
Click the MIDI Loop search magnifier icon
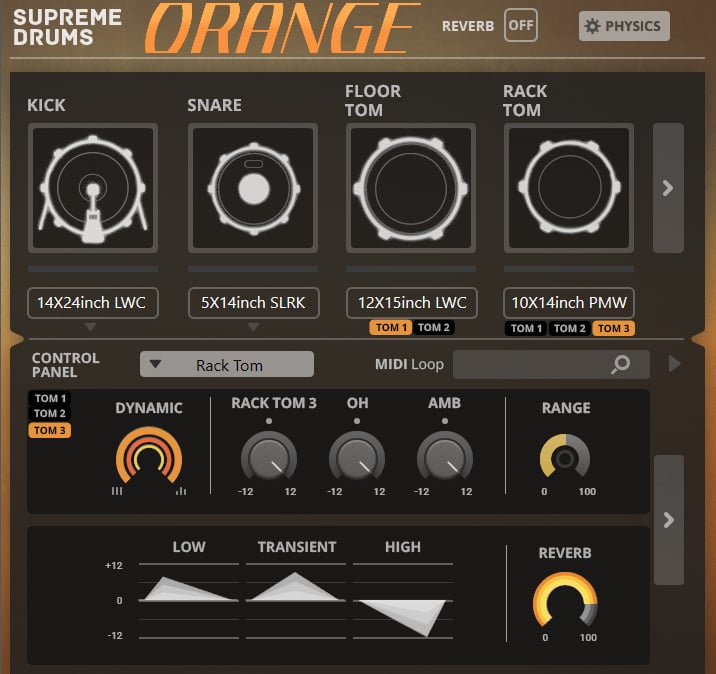621,365
